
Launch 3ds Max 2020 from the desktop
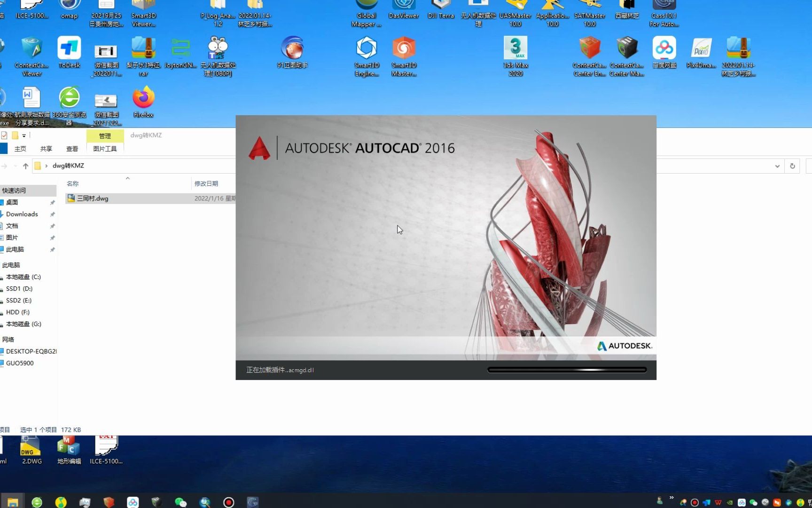515,56
